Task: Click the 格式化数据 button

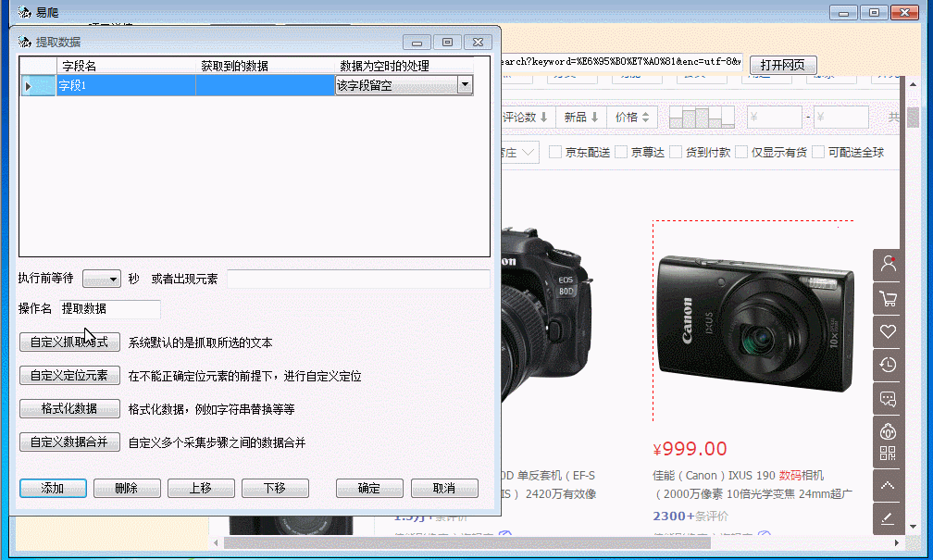Action: tap(69, 409)
